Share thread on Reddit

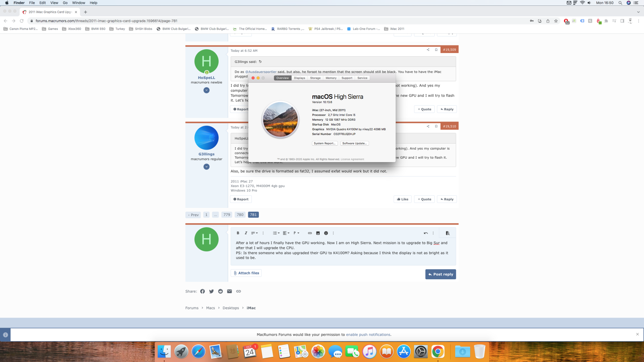click(x=221, y=291)
